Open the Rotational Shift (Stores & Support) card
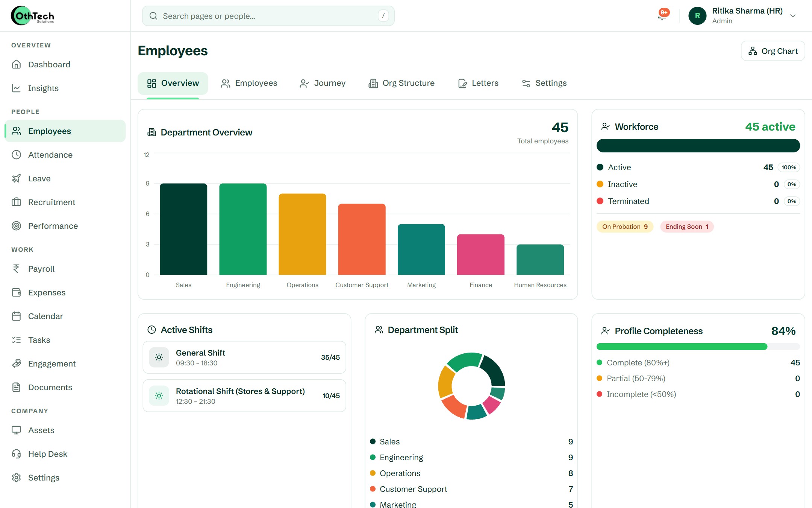 [x=244, y=396]
